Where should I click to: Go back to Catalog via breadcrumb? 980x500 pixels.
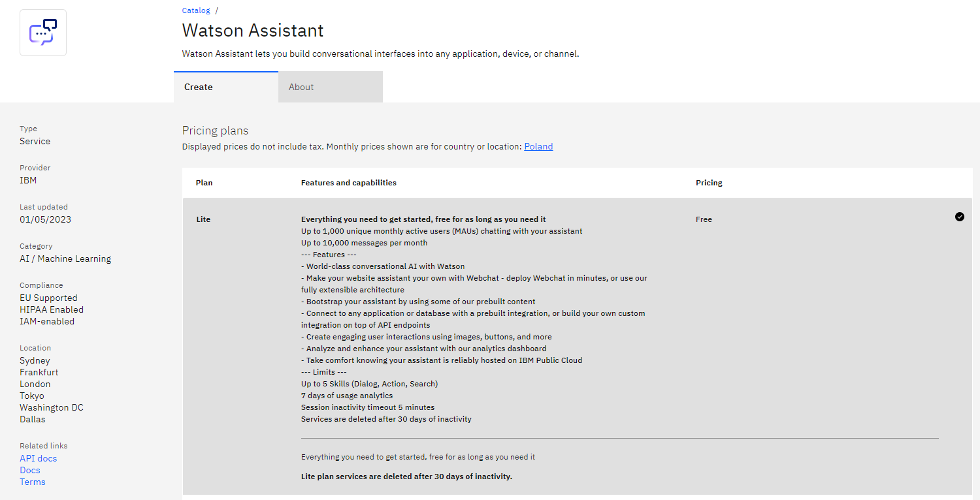point(196,10)
